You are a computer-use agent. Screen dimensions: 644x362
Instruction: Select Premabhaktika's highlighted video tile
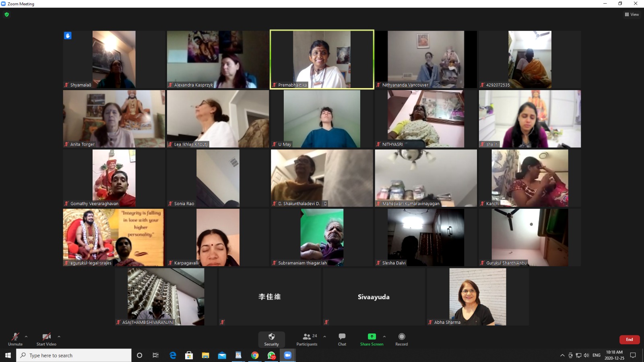(x=322, y=59)
